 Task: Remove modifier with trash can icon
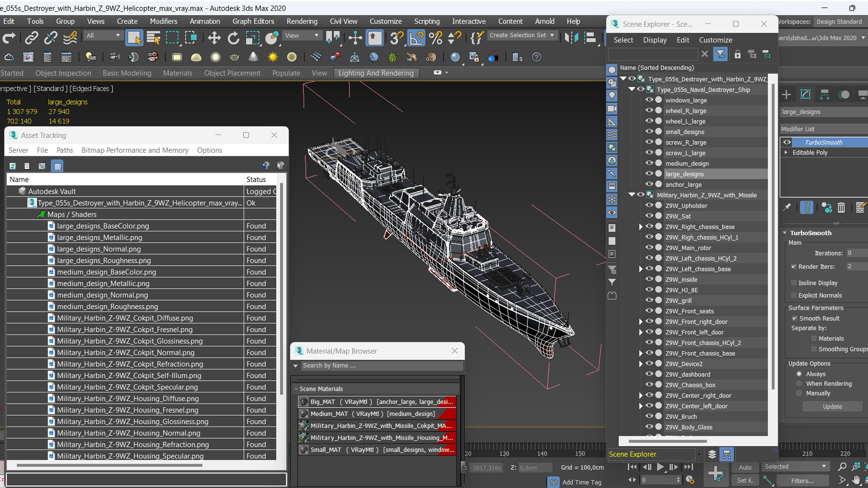(x=841, y=207)
